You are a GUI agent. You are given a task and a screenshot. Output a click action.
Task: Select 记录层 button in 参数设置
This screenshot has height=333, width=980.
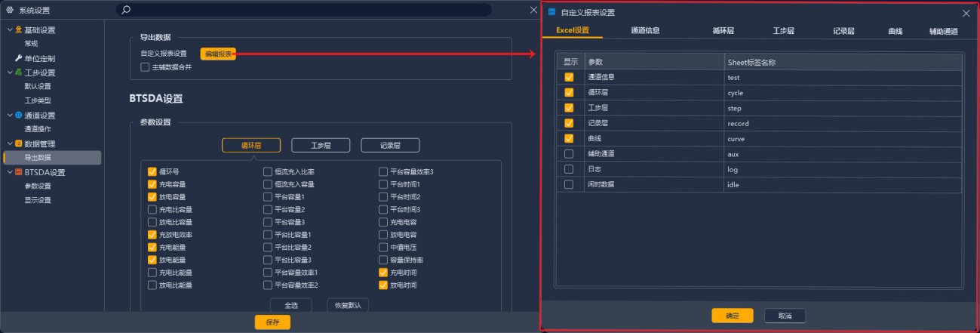point(390,146)
